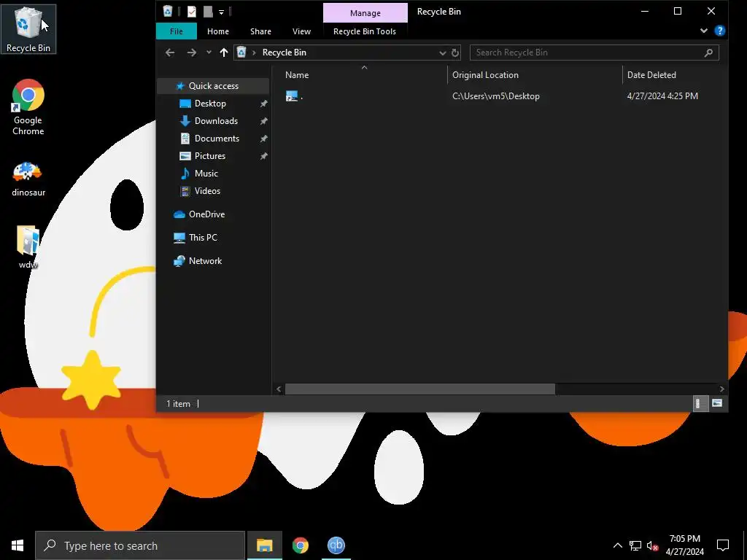
Task: Select This PC in the navigation pane
Action: [x=203, y=238]
